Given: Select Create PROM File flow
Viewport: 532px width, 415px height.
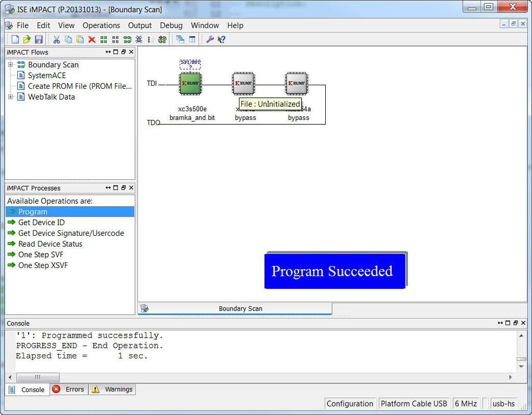Looking at the screenshot, I should tap(79, 86).
